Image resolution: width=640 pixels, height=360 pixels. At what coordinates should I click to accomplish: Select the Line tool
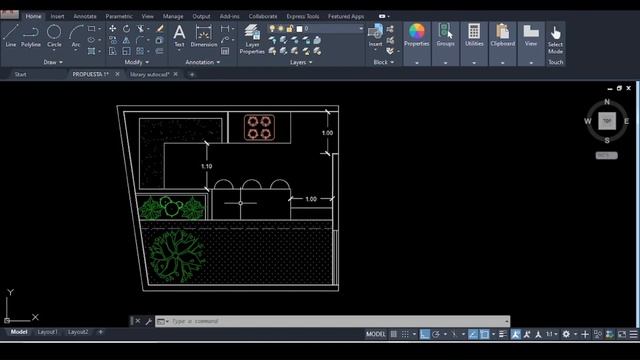pyautogui.click(x=11, y=36)
